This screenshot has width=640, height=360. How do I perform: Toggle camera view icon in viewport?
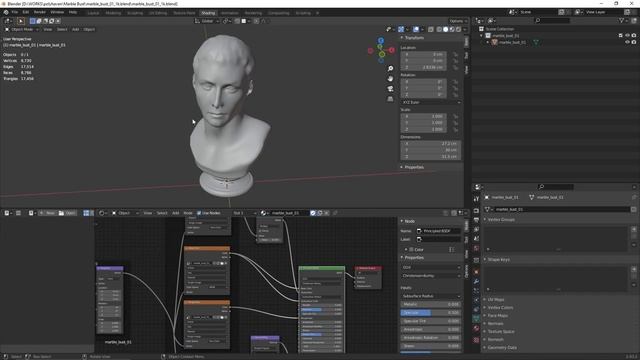pyautogui.click(x=390, y=89)
